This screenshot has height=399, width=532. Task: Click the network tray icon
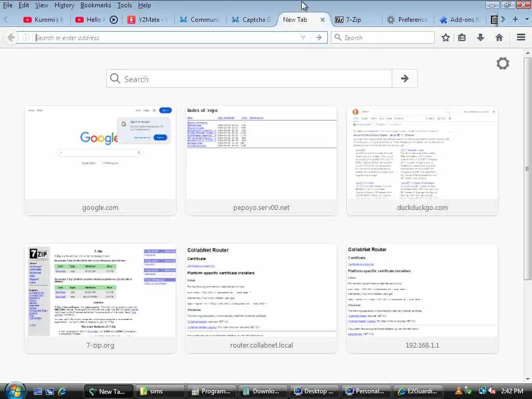(x=482, y=391)
